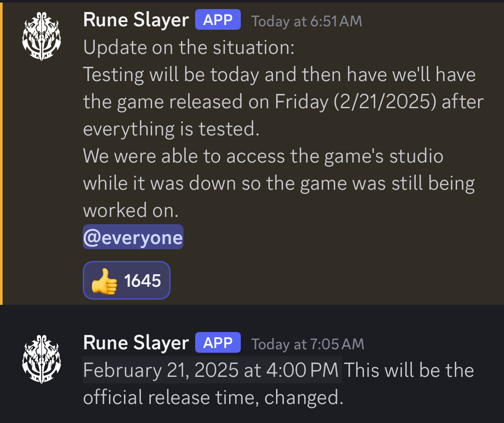Click the APP badge on the 7:05 AM message
504x423 pixels.
click(x=218, y=342)
